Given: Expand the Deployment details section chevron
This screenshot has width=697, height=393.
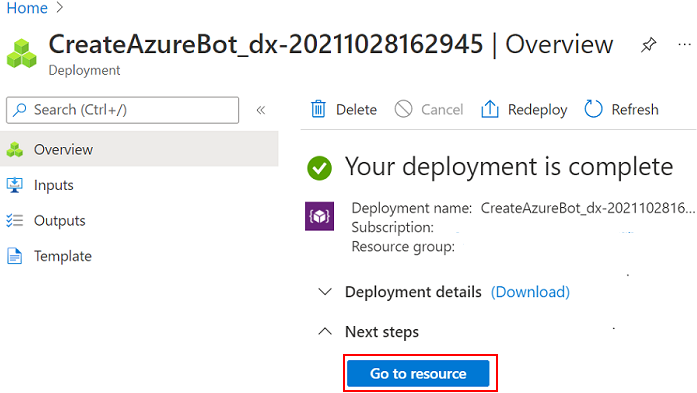Looking at the screenshot, I should 325,292.
